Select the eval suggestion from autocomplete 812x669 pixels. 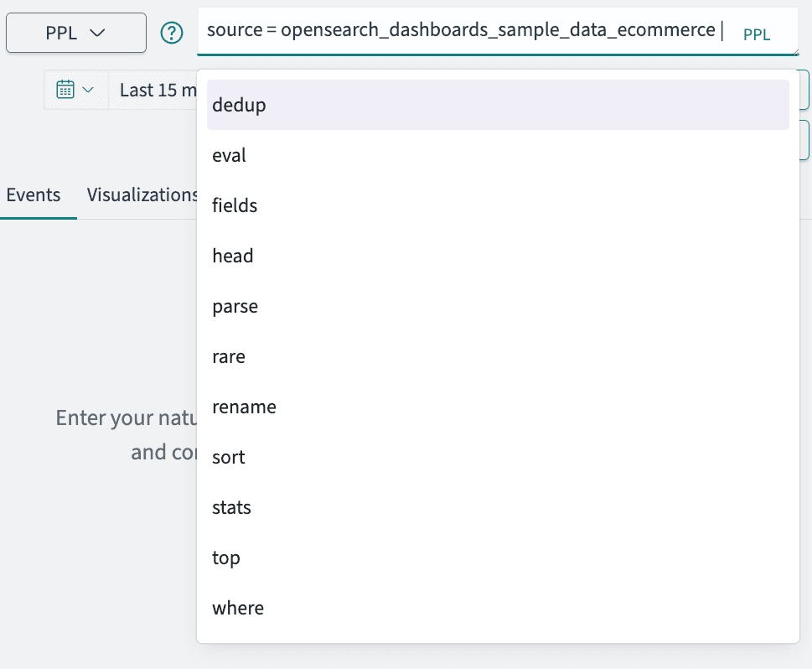tap(229, 155)
